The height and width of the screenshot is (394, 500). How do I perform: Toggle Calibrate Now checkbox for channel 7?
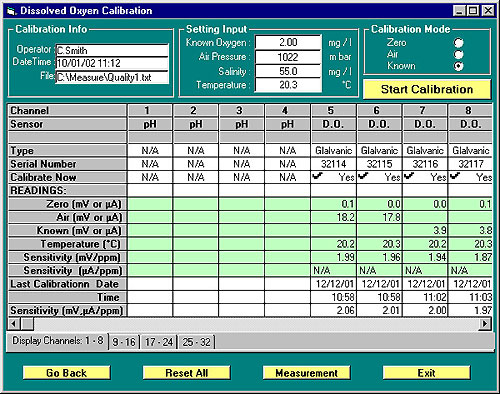click(x=409, y=176)
